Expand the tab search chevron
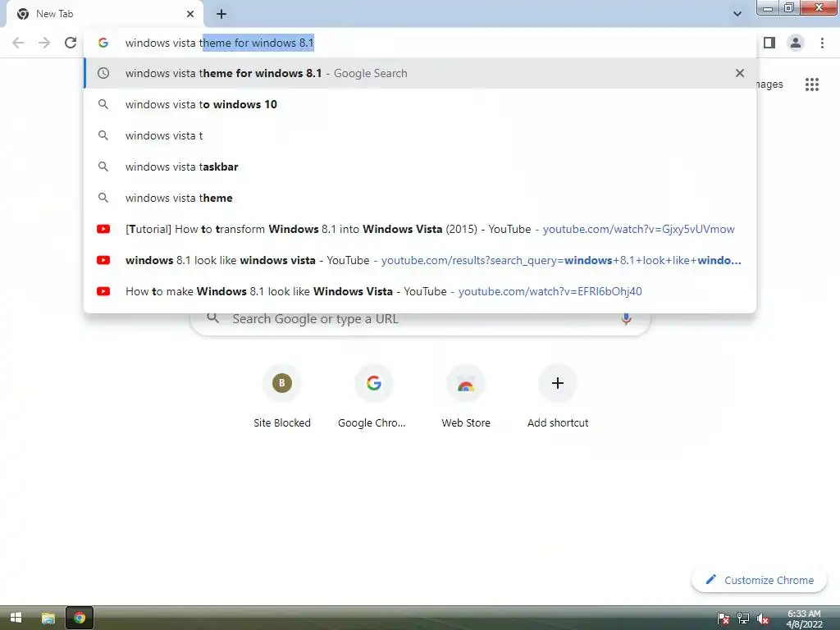 pos(737,14)
